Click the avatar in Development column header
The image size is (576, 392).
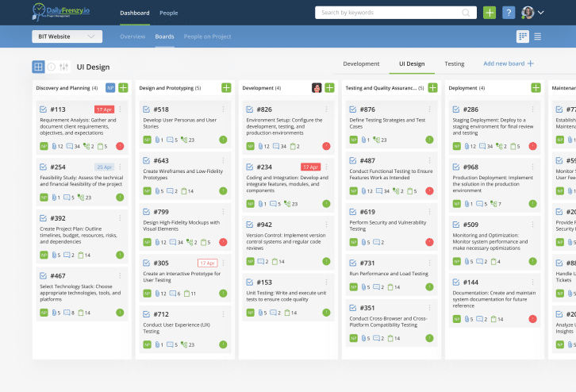[317, 88]
